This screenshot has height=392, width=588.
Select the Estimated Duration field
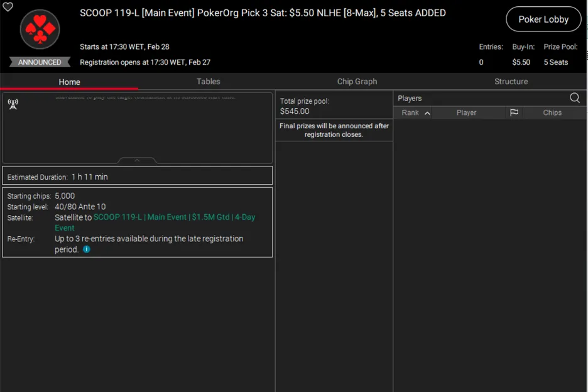click(137, 177)
